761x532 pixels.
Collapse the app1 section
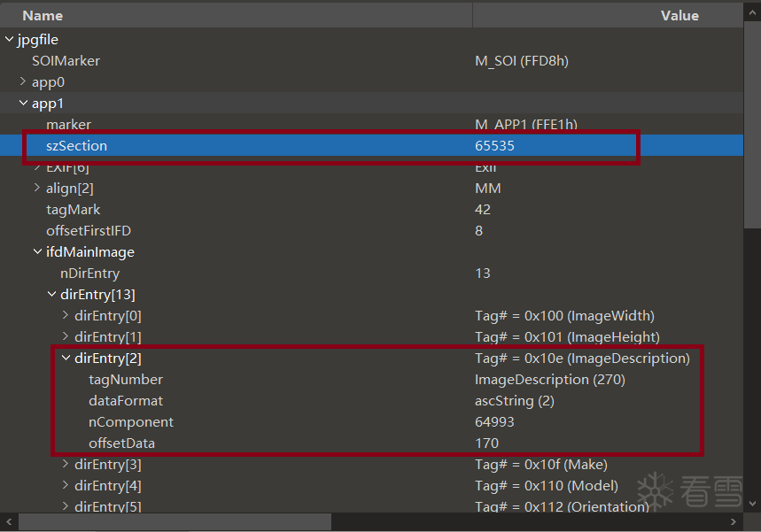click(x=23, y=104)
